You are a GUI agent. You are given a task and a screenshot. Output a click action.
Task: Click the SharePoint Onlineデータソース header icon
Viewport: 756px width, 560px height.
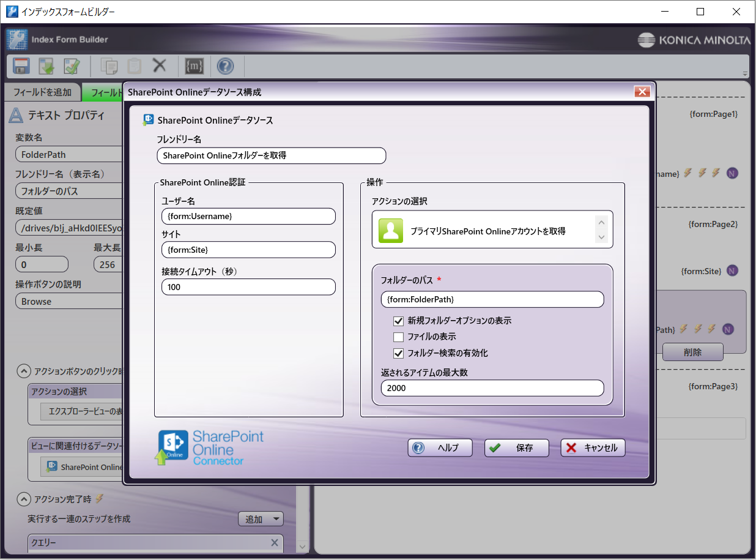click(x=148, y=120)
